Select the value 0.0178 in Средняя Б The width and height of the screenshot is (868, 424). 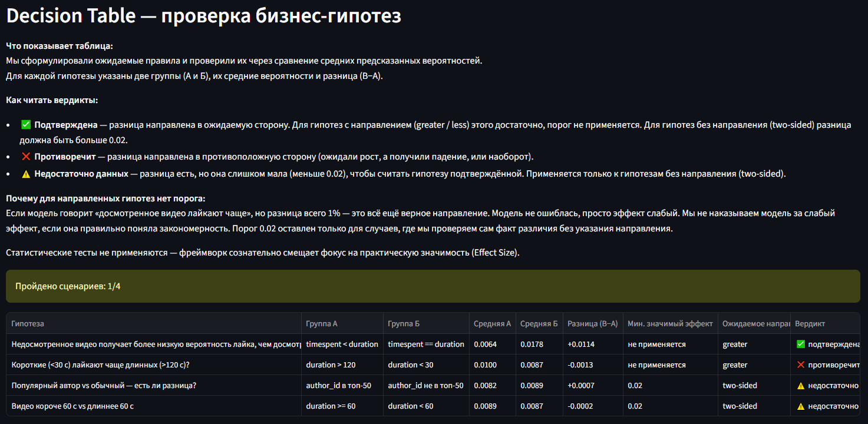pos(539,344)
